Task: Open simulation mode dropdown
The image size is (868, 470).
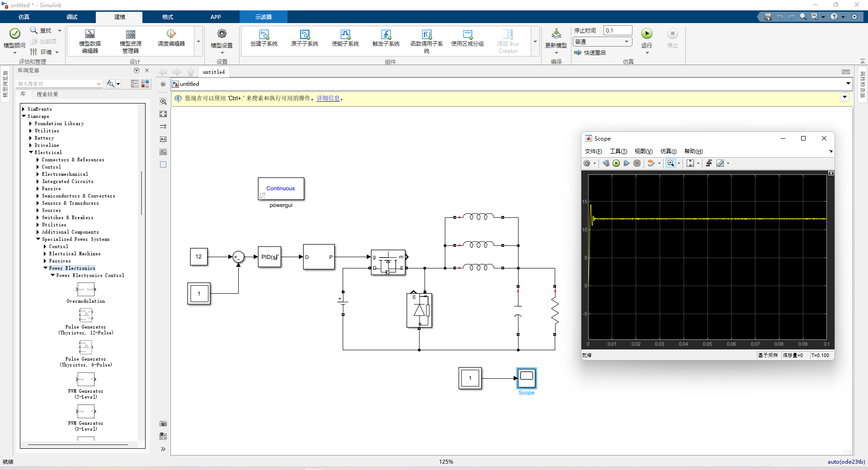Action: pos(603,42)
